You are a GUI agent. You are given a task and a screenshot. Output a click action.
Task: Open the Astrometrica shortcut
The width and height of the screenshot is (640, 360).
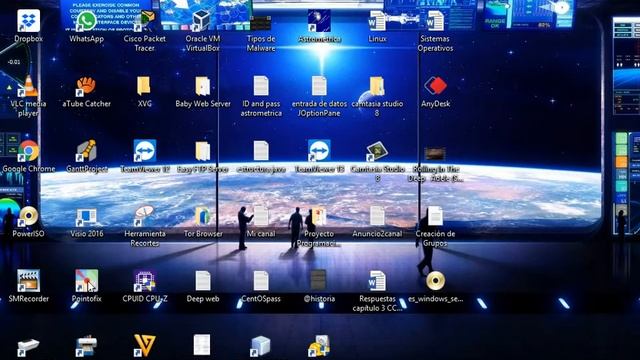319,26
